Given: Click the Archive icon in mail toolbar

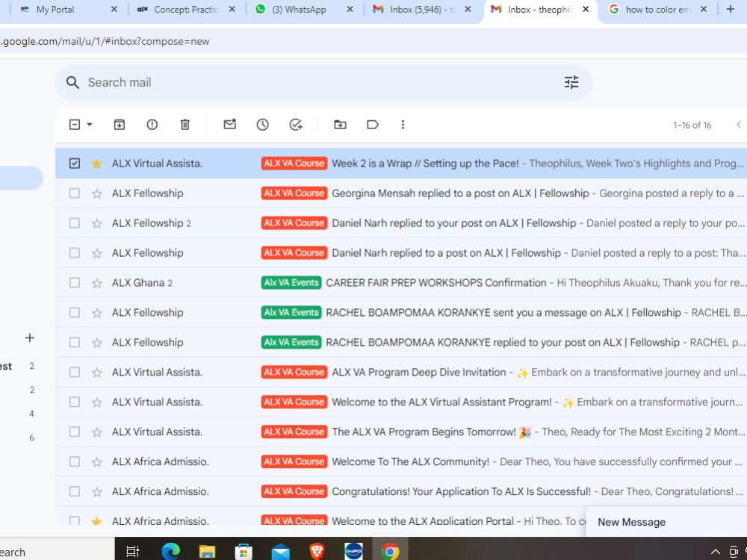Looking at the screenshot, I should (x=119, y=125).
